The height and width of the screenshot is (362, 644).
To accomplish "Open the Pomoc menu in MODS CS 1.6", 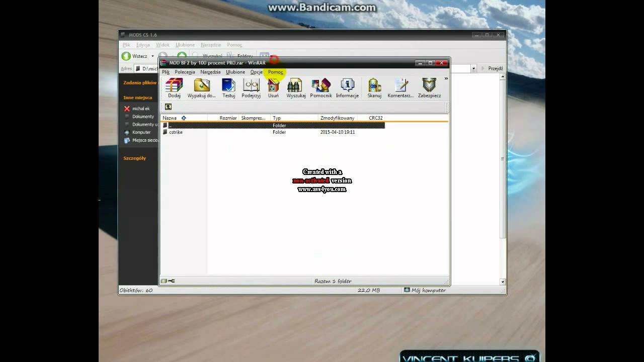I will pos(234,45).
